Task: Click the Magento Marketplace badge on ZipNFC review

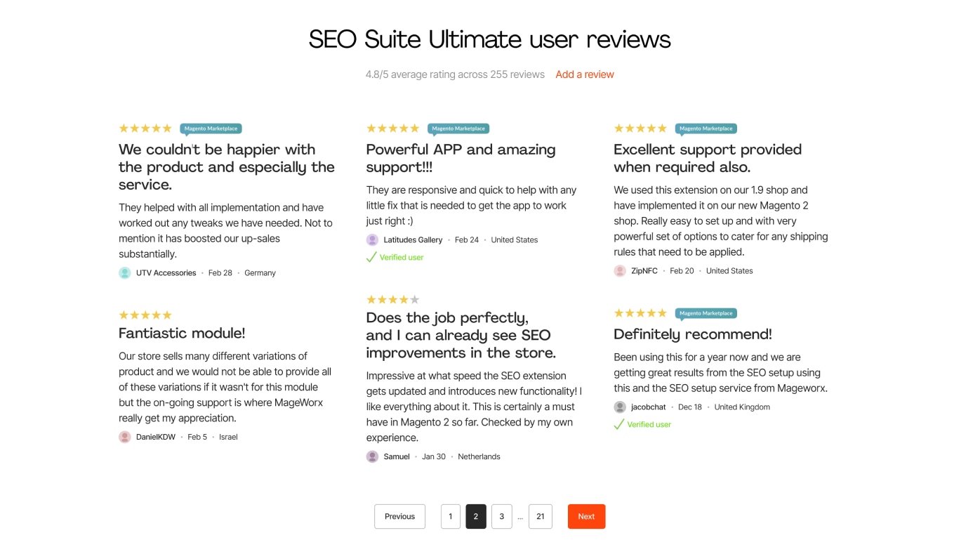Action: point(706,129)
